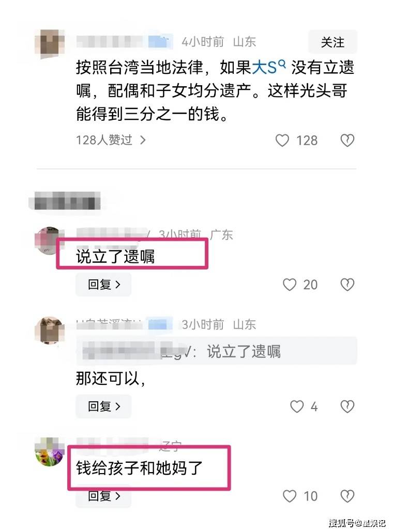Tap broken heart on 钱给孩子和她妈了 comment
Viewport: 393px width, 532px height.
(x=347, y=496)
